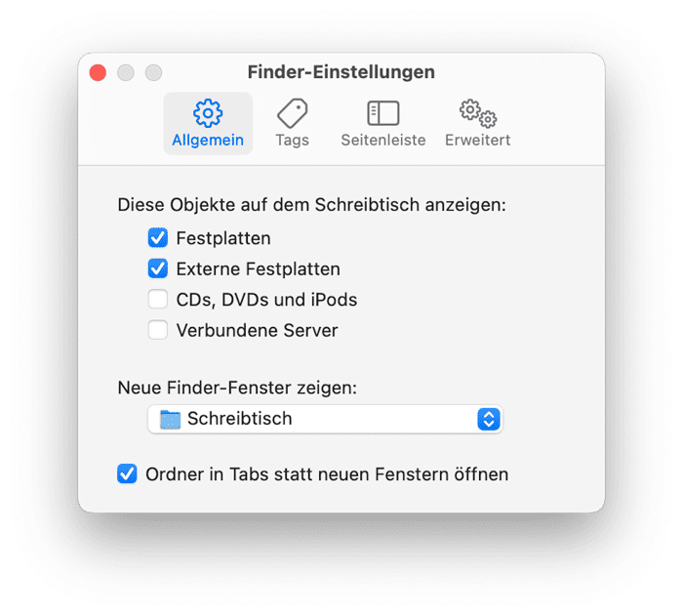Toggle Ordner in Tabs öffnen checkbox
Image resolution: width=683 pixels, height=616 pixels.
point(127,474)
